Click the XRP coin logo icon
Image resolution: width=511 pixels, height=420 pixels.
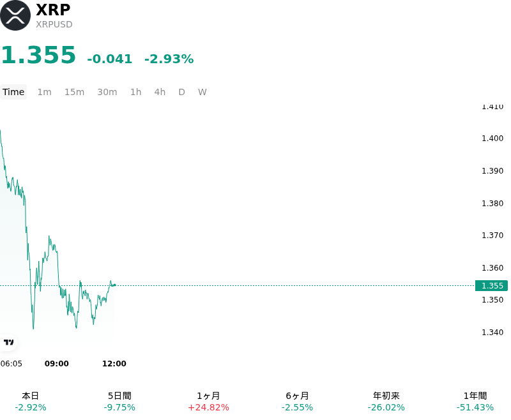[x=15, y=15]
